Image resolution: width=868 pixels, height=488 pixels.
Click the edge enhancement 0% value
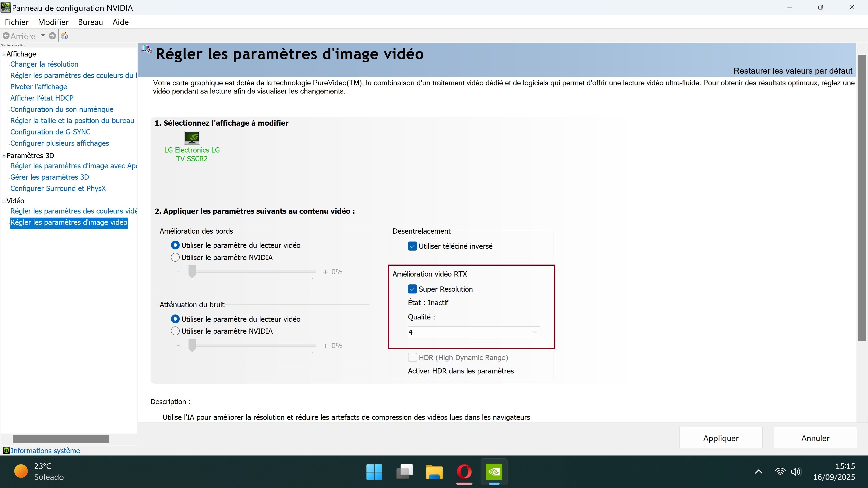click(x=337, y=271)
